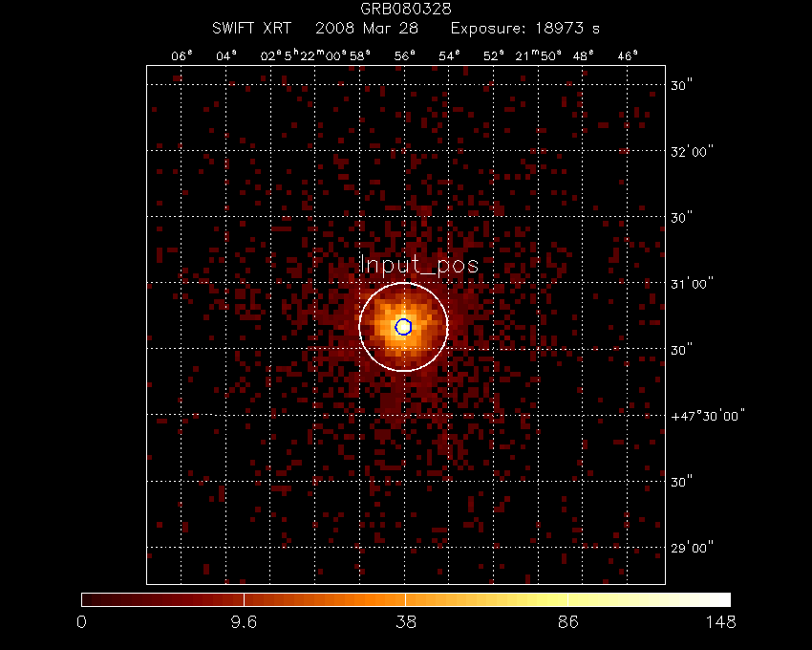This screenshot has height=650, width=812.
Task: Click the 31'00" declination axis label
Action: click(x=694, y=284)
